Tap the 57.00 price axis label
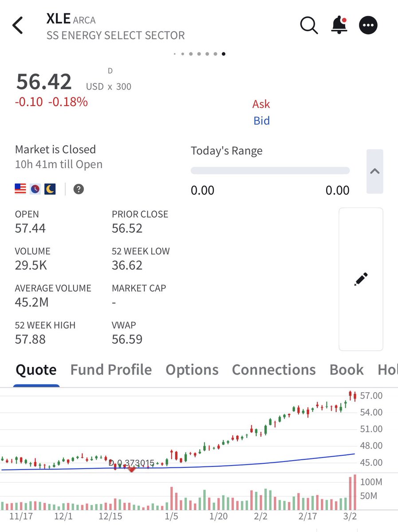This screenshot has width=398, height=532. click(371, 395)
